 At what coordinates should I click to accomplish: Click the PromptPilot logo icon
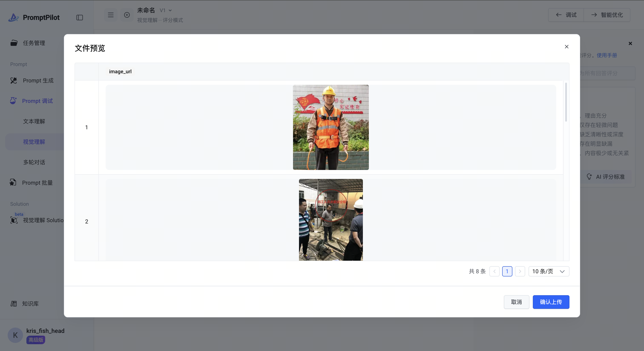13,17
